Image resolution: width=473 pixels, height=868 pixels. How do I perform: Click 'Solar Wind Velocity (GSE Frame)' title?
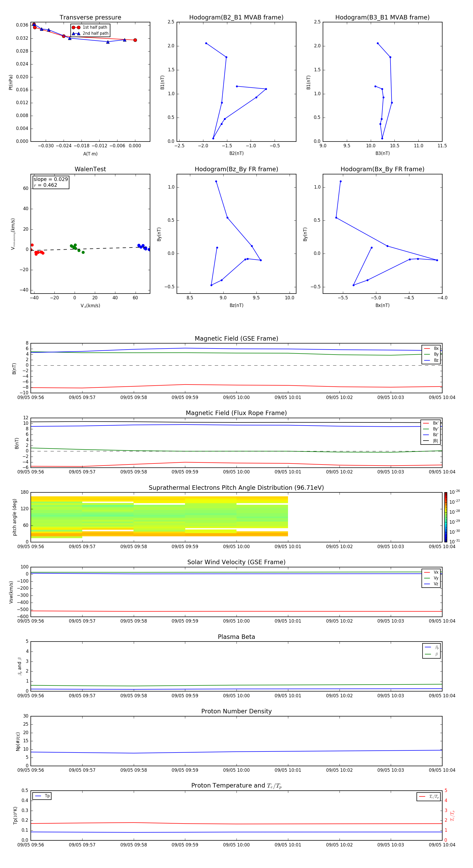[236, 562]
